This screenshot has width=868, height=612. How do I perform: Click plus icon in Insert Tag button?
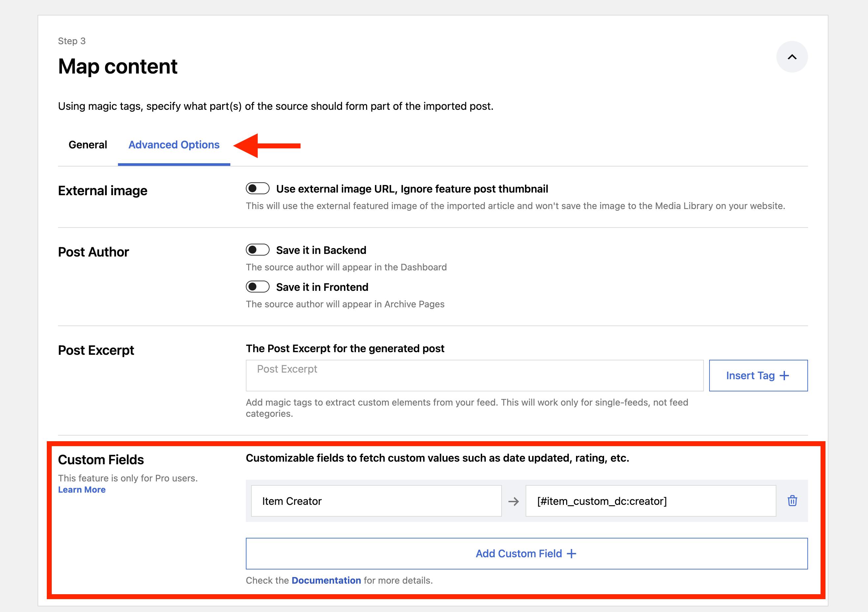(x=784, y=376)
